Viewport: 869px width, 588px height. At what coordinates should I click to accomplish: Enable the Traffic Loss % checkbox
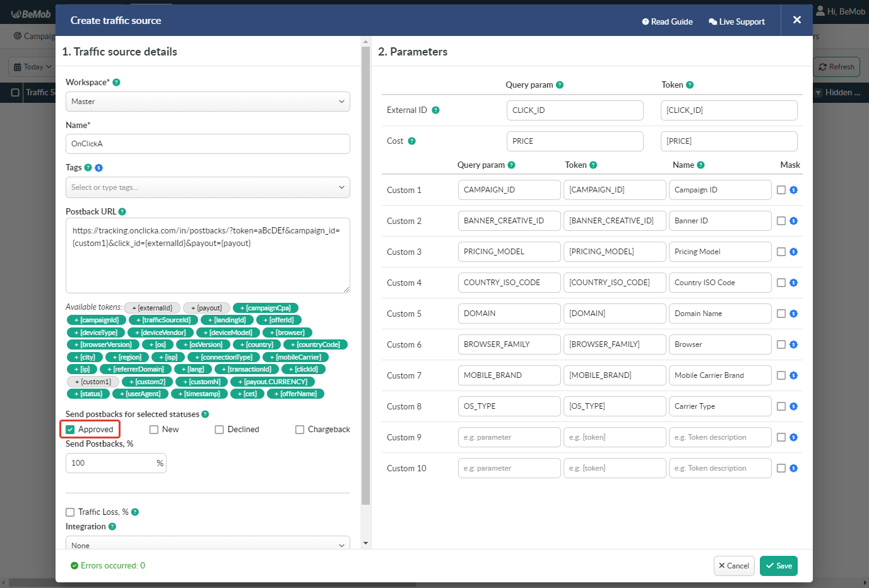(70, 512)
